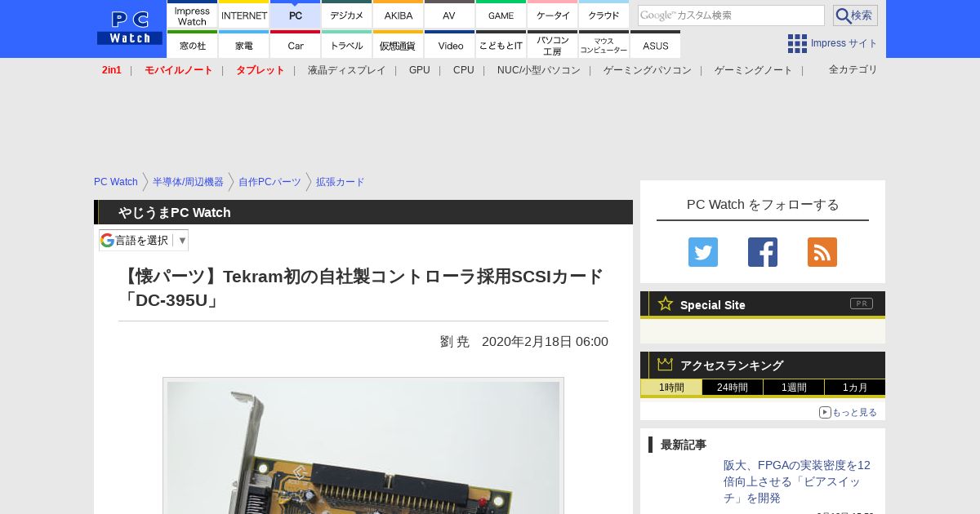Viewport: 980px width, 514px height.
Task: Open the クラウド tab
Action: (604, 15)
